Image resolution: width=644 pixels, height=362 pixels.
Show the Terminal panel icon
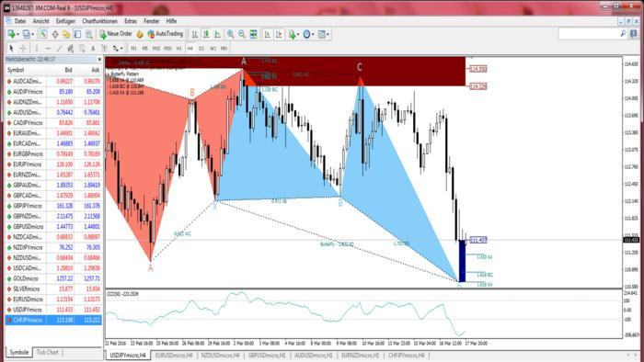(x=77, y=34)
